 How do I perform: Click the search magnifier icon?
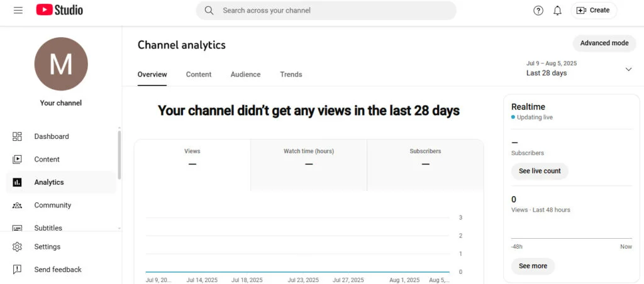[x=209, y=10]
